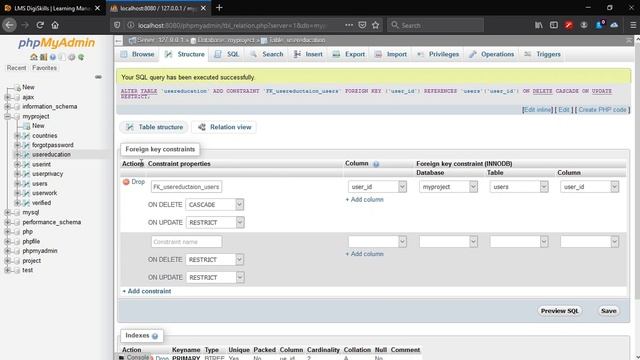Click the empty Constraint name input field

pyautogui.click(x=187, y=242)
